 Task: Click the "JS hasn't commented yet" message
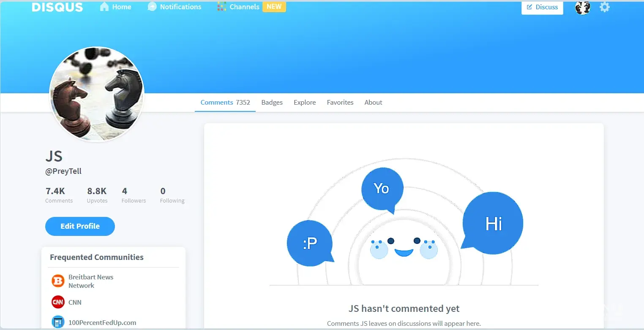pos(404,308)
